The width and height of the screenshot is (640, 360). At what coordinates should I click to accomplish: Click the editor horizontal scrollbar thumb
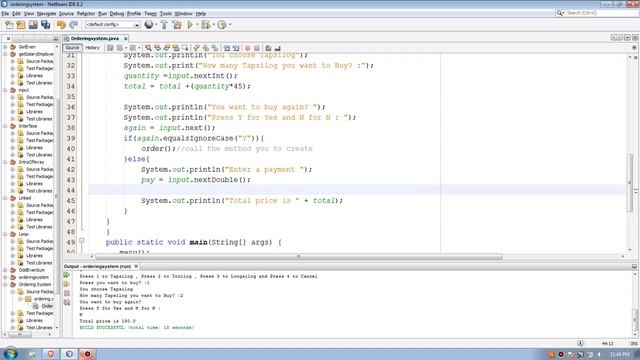pos(299,256)
